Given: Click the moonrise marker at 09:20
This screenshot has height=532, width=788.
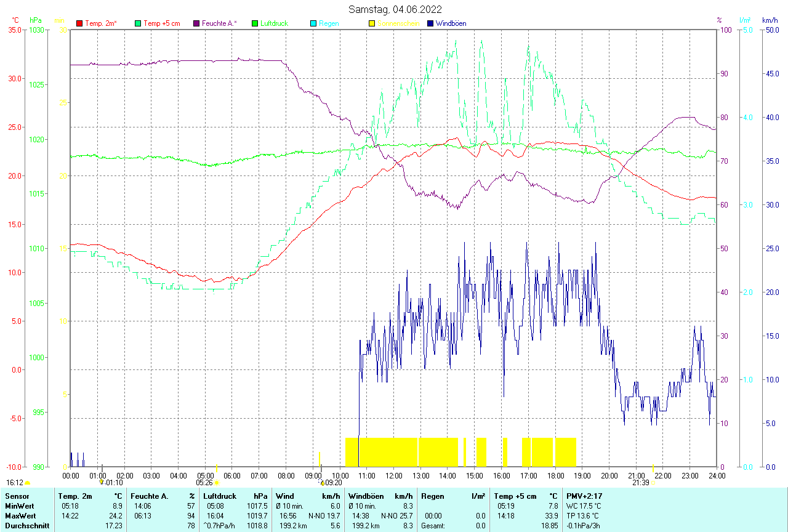Looking at the screenshot, I should [322, 483].
